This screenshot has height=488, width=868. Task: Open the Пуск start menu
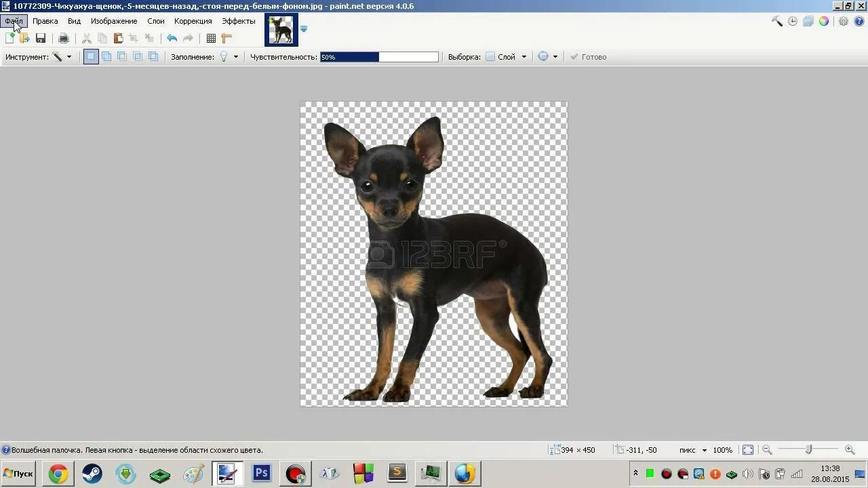(x=18, y=474)
